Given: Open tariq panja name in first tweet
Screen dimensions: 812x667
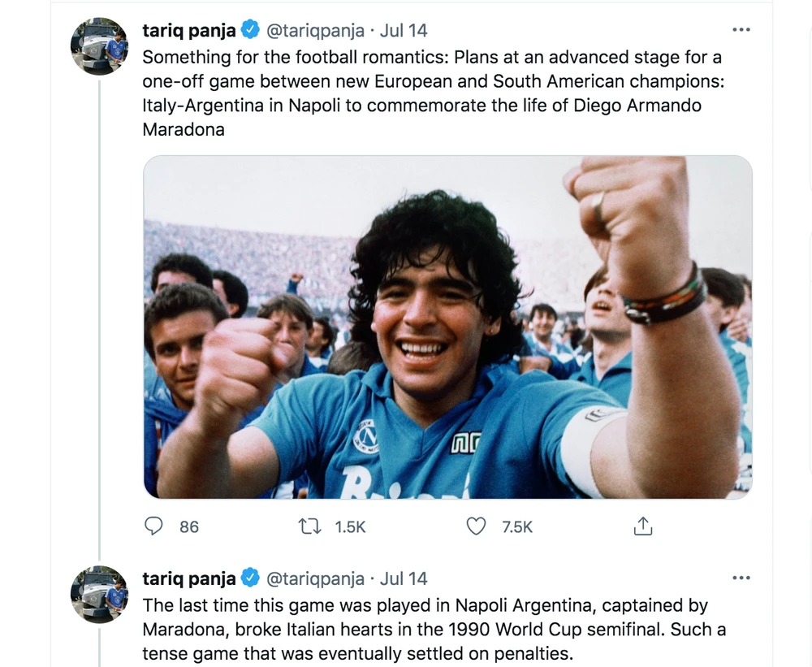Looking at the screenshot, I should pos(188,31).
